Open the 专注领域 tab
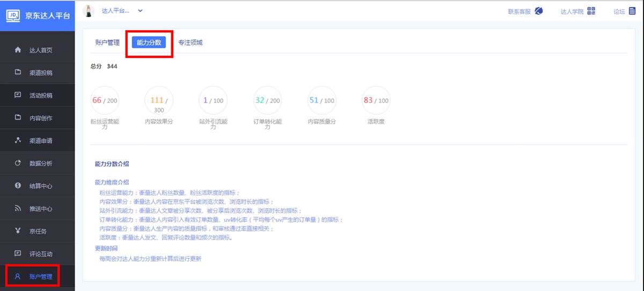 click(191, 42)
